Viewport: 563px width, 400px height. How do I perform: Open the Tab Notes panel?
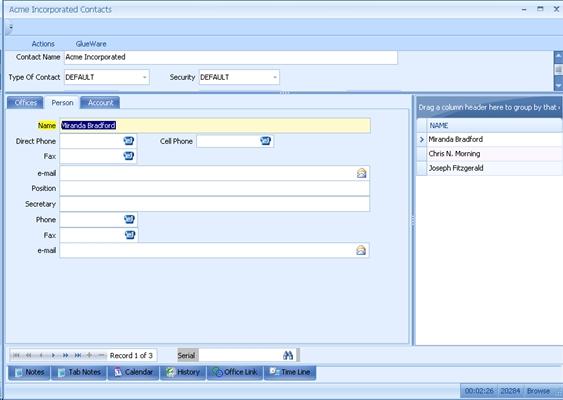coord(79,372)
